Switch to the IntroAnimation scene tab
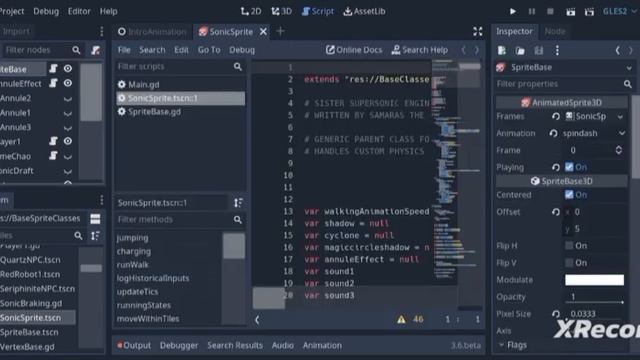The width and height of the screenshot is (640, 360). point(152,32)
